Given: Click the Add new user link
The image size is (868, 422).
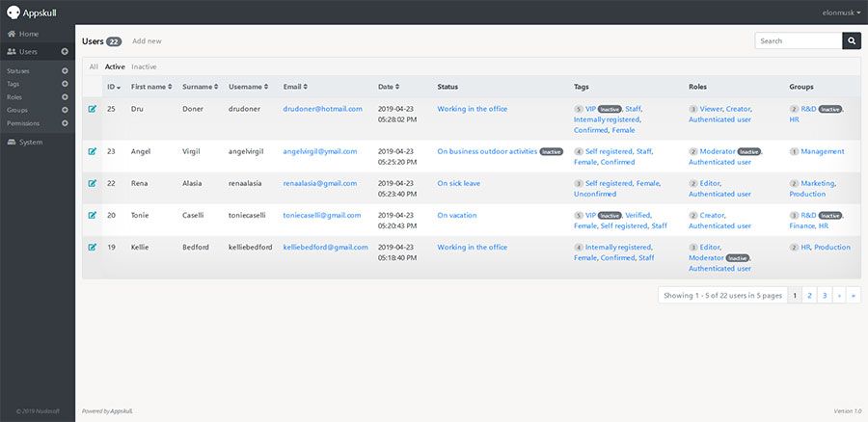Looking at the screenshot, I should click(x=147, y=40).
